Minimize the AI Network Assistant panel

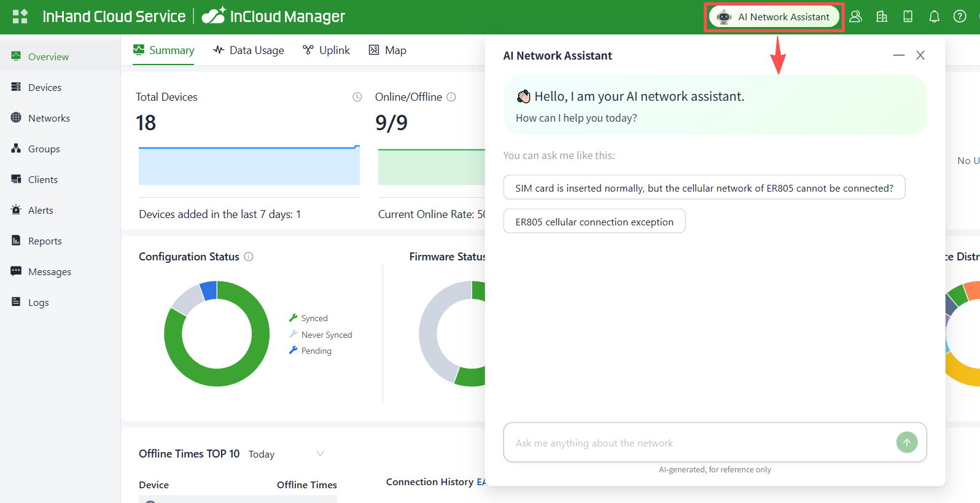click(x=898, y=55)
